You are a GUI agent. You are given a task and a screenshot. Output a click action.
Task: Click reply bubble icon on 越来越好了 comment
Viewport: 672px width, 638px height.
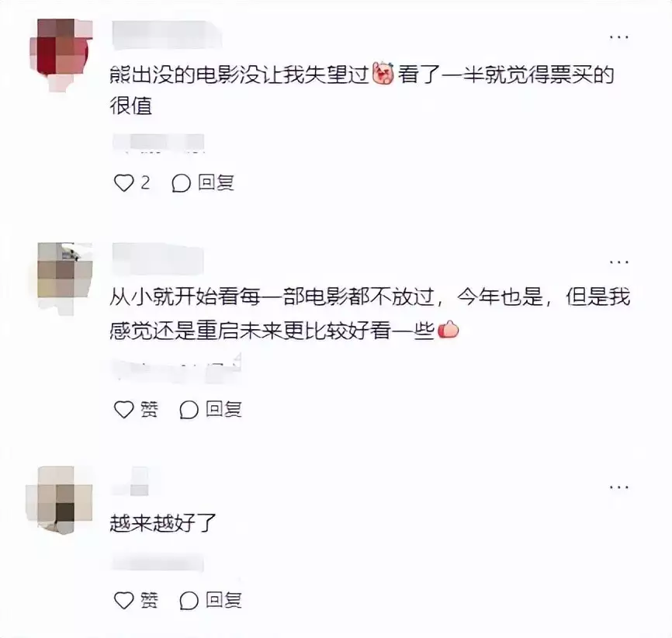pyautogui.click(x=189, y=601)
